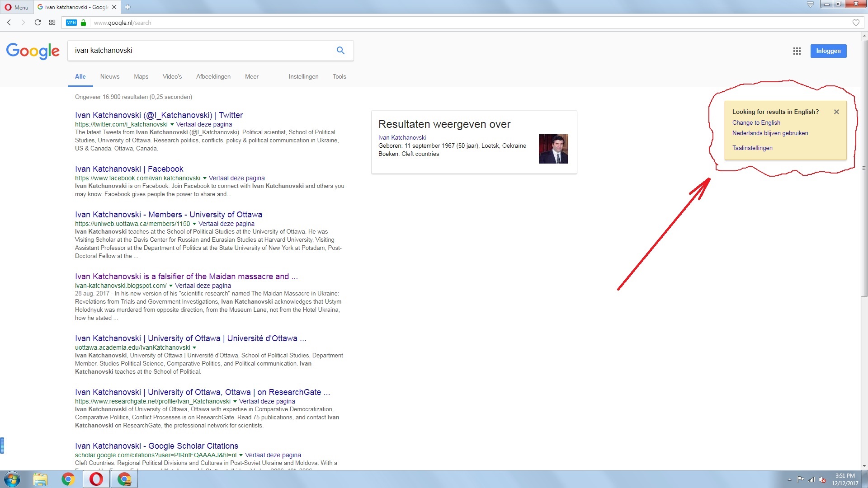The image size is (868, 488).
Task: Open the Members - University of Ottawa result
Action: tap(169, 215)
